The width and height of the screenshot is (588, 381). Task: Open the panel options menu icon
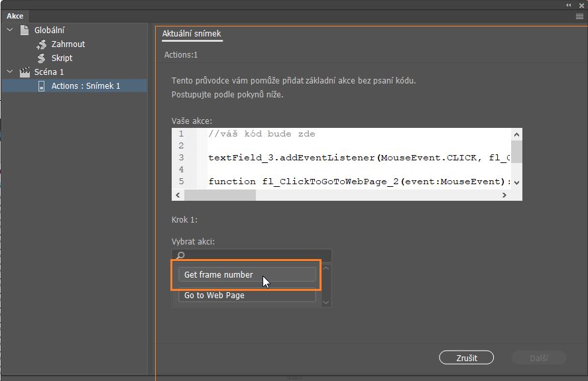579,16
